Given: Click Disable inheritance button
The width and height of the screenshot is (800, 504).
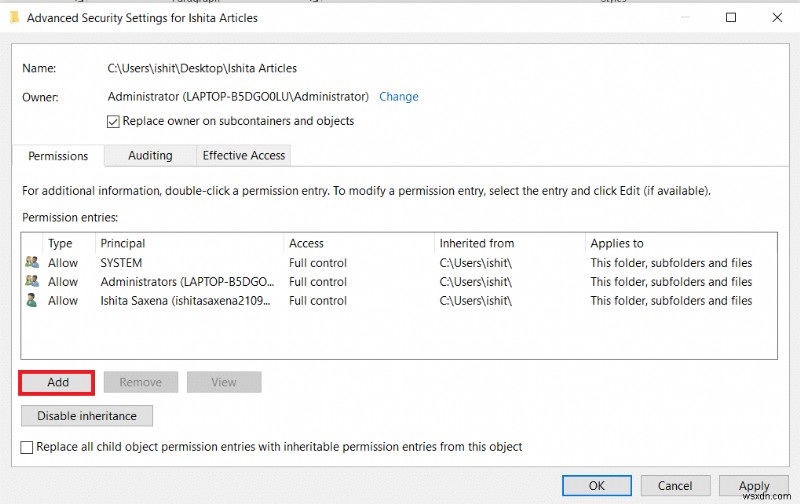Looking at the screenshot, I should pos(86,415).
